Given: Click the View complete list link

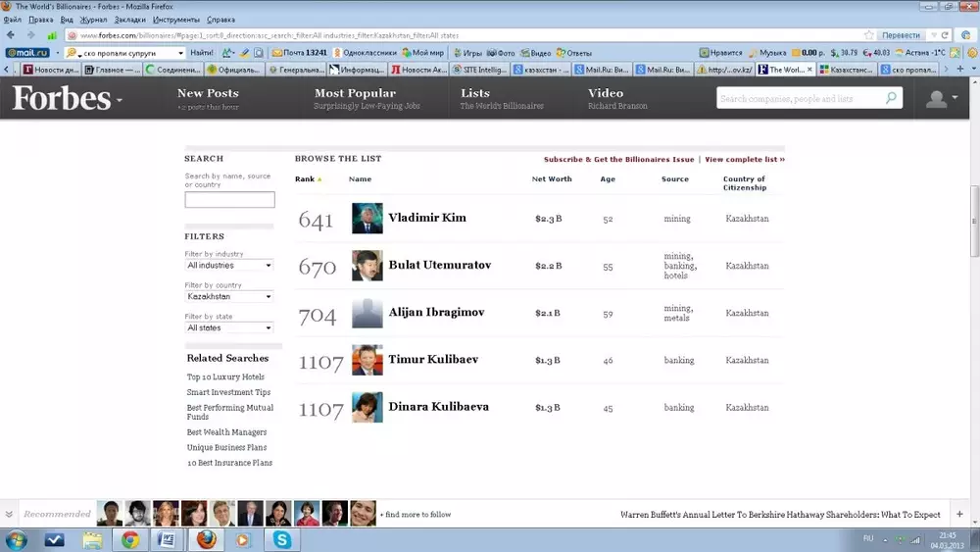Looking at the screenshot, I should (x=744, y=159).
